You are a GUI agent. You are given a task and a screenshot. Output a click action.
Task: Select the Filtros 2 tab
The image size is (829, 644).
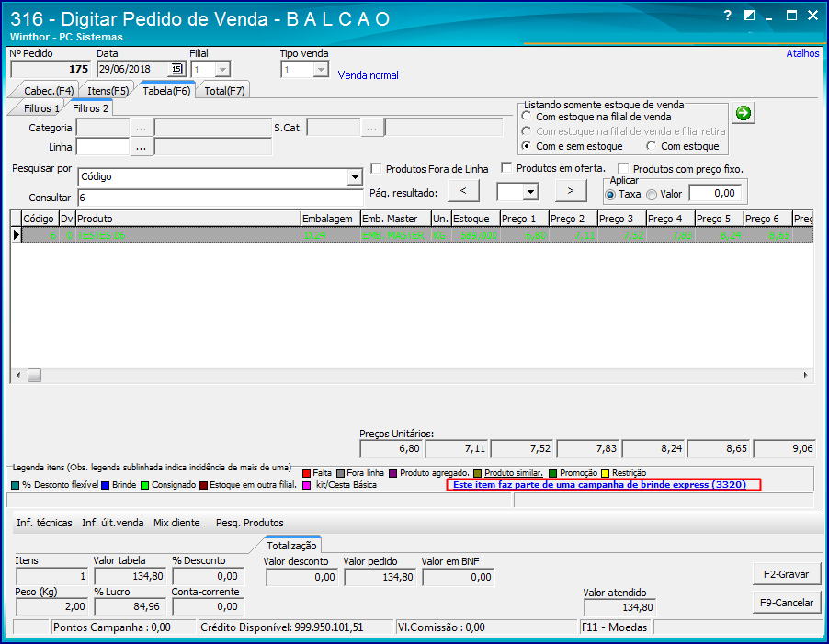(90, 107)
